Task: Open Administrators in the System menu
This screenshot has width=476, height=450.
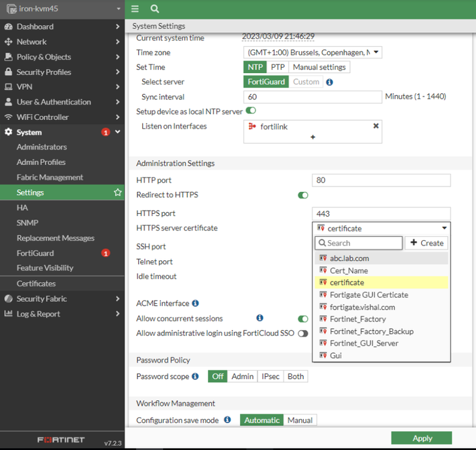Action: point(42,147)
